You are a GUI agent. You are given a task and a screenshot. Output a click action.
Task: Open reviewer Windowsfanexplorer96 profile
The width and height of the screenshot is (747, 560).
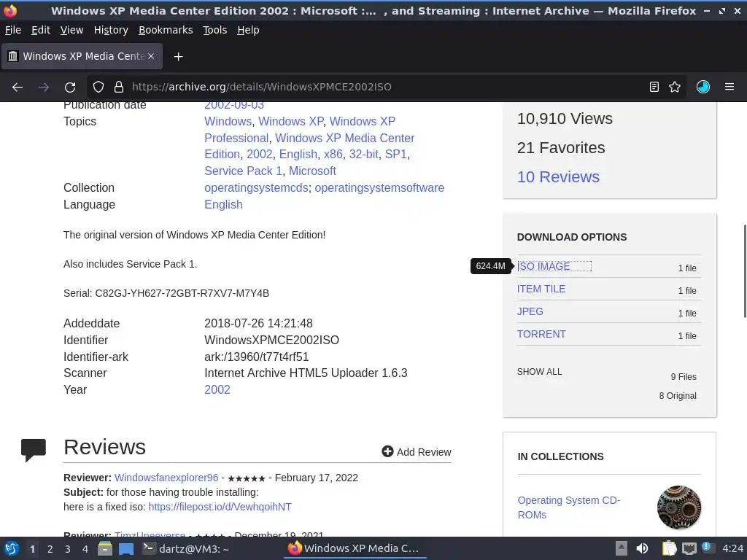click(x=166, y=478)
